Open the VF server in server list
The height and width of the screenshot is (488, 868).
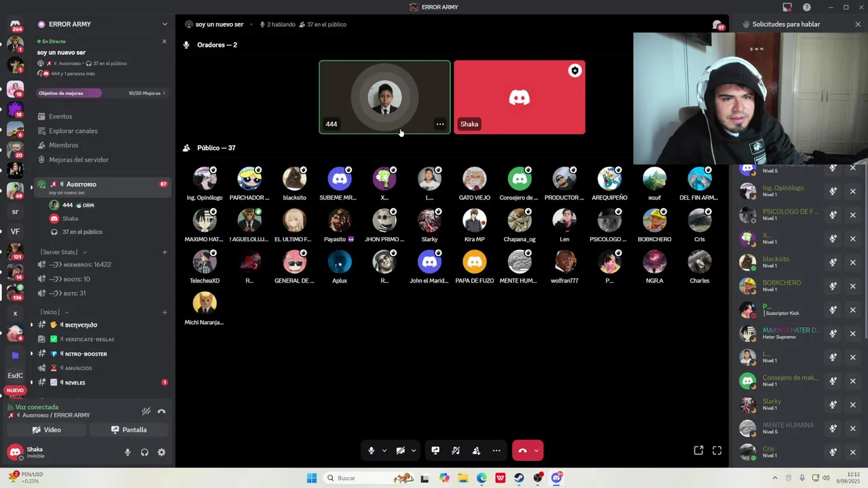15,231
